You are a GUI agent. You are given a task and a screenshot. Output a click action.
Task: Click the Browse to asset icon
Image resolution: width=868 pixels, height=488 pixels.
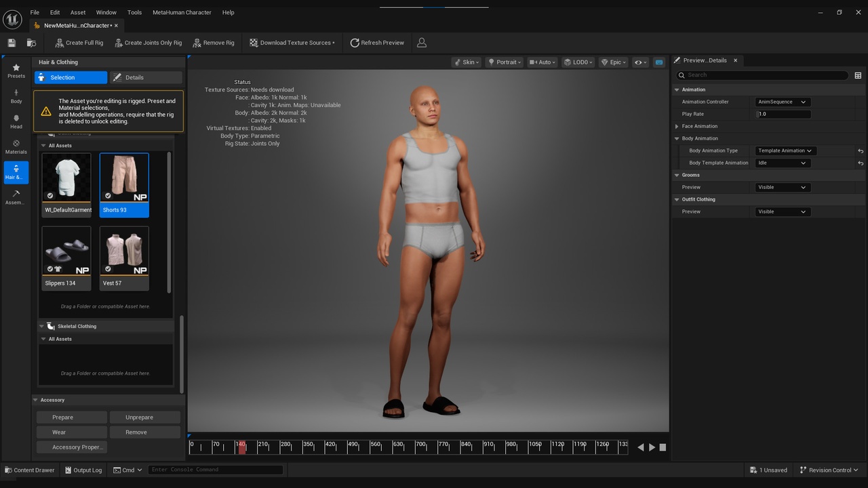tap(31, 43)
